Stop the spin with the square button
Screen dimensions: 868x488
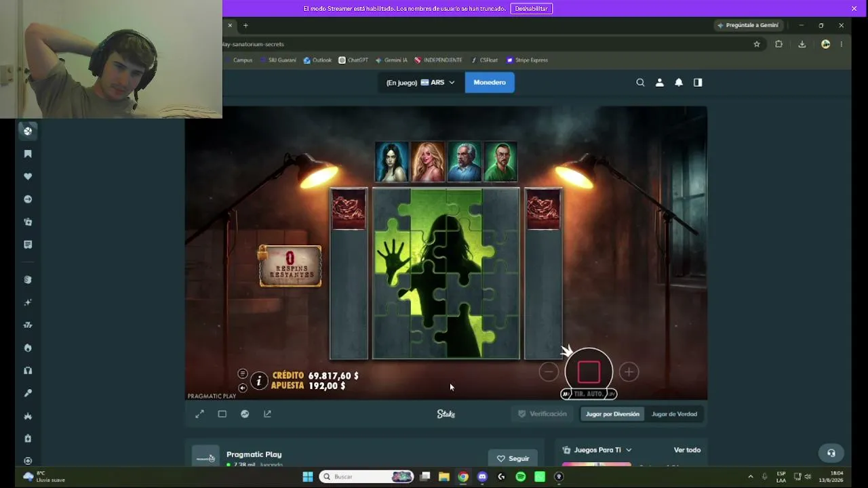pos(589,372)
